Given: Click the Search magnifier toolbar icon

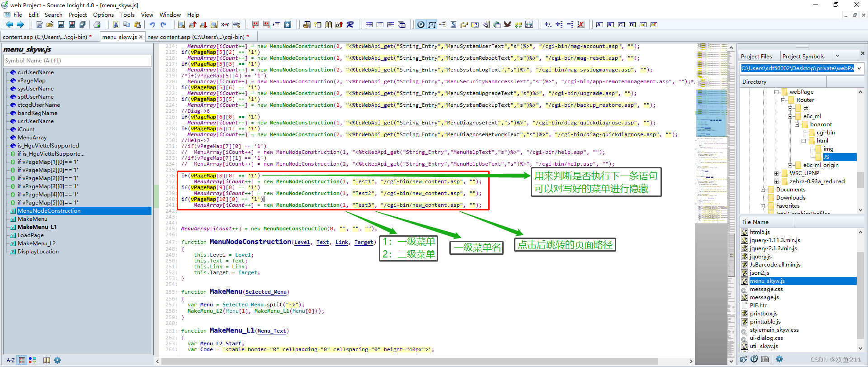Looking at the screenshot, I should coord(181,24).
